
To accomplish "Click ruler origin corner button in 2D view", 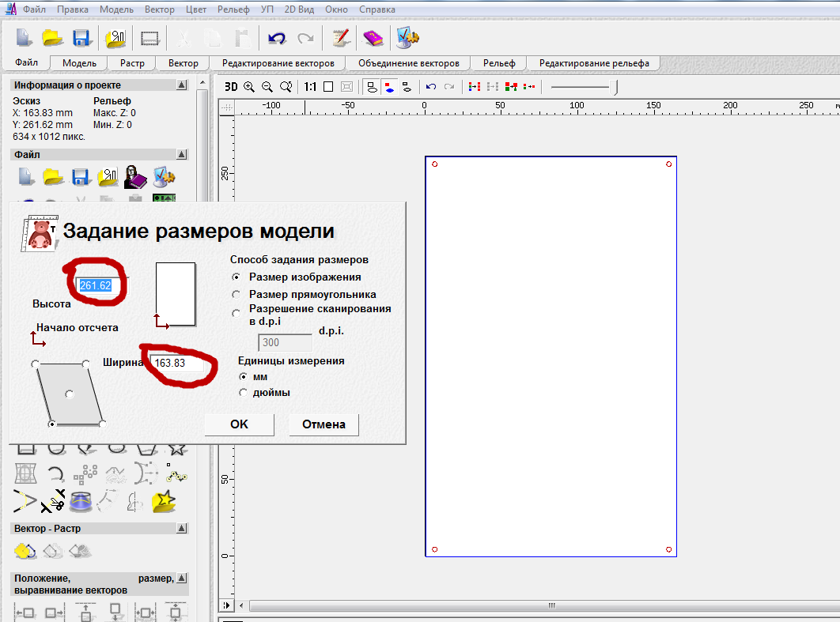I will point(227,107).
